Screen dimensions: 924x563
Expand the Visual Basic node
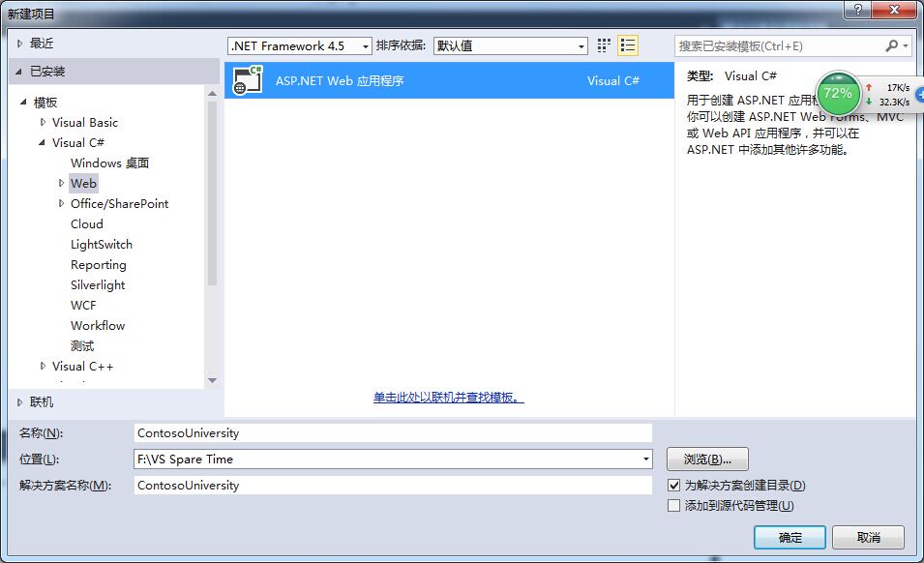pyautogui.click(x=43, y=123)
